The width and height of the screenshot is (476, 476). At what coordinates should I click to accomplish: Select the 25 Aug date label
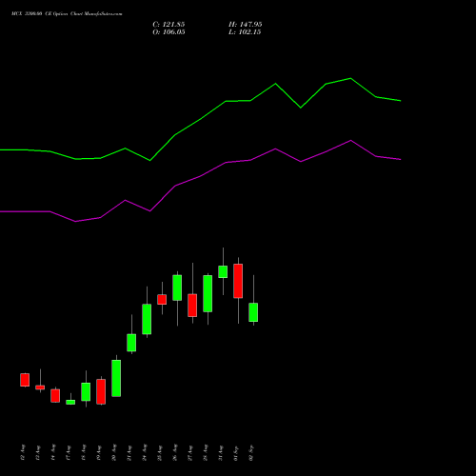(160, 453)
